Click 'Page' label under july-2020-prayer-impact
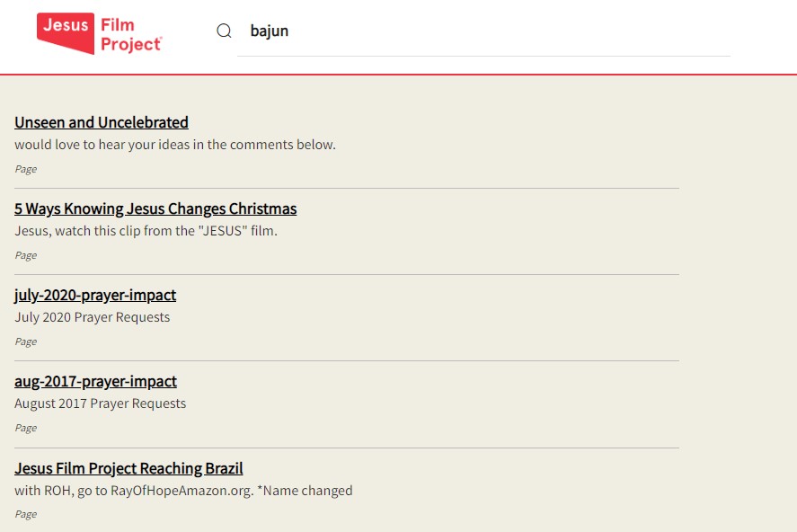The image size is (797, 532). coord(25,341)
